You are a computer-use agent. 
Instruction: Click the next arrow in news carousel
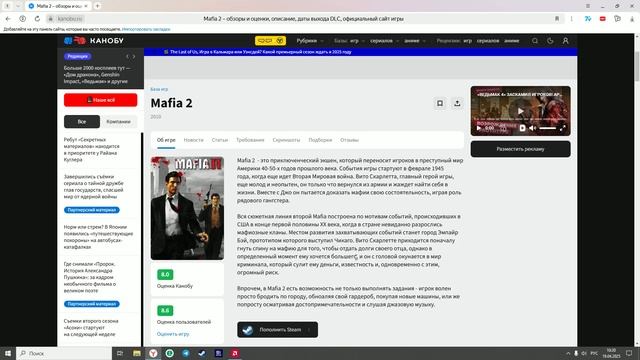pyautogui.click(x=134, y=56)
